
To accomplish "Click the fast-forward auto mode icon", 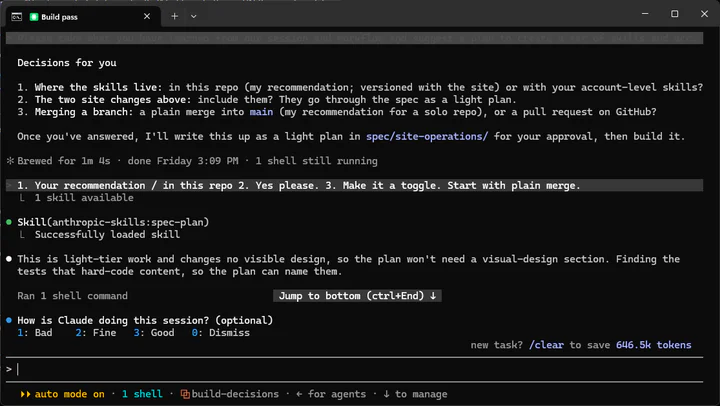I will coord(25,394).
